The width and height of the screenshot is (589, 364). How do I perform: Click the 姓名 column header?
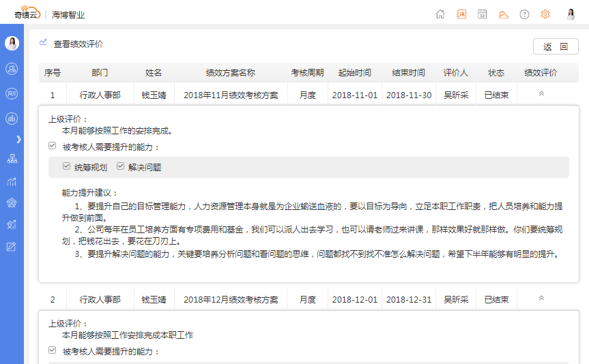pos(154,72)
